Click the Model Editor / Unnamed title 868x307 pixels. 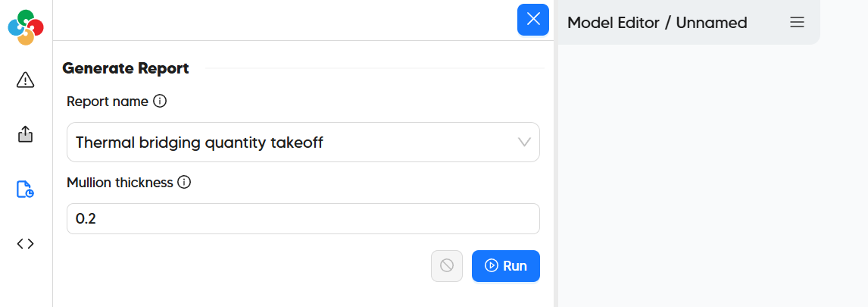tap(657, 23)
